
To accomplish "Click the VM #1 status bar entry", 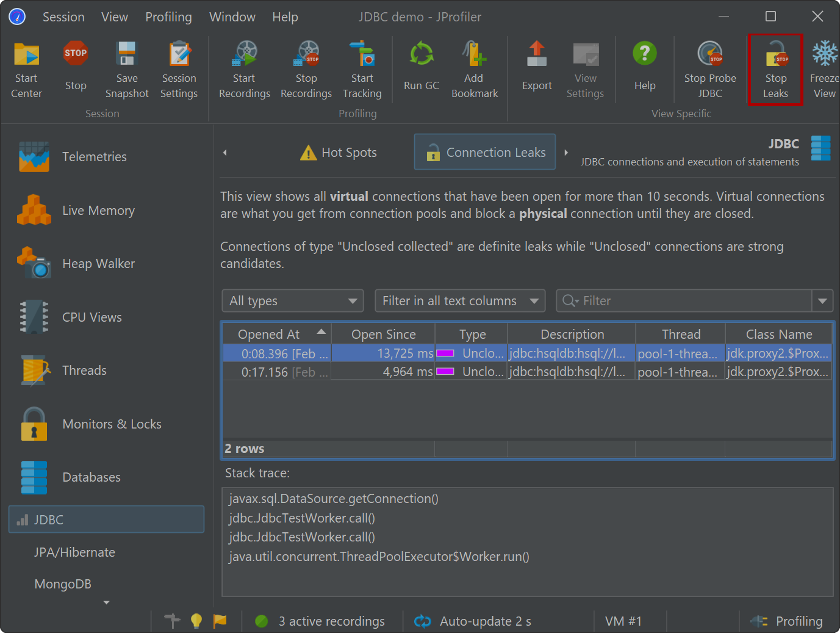I will point(623,621).
